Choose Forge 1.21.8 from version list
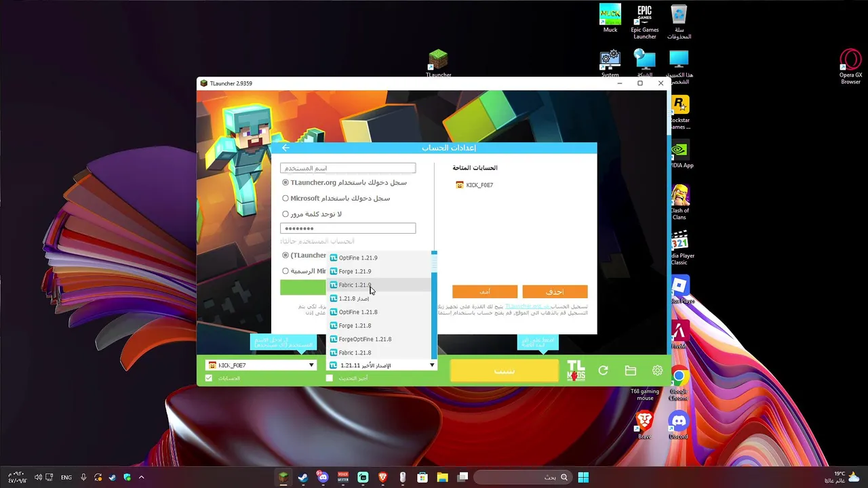Screen dimensions: 868x488 pyautogui.click(x=379, y=325)
